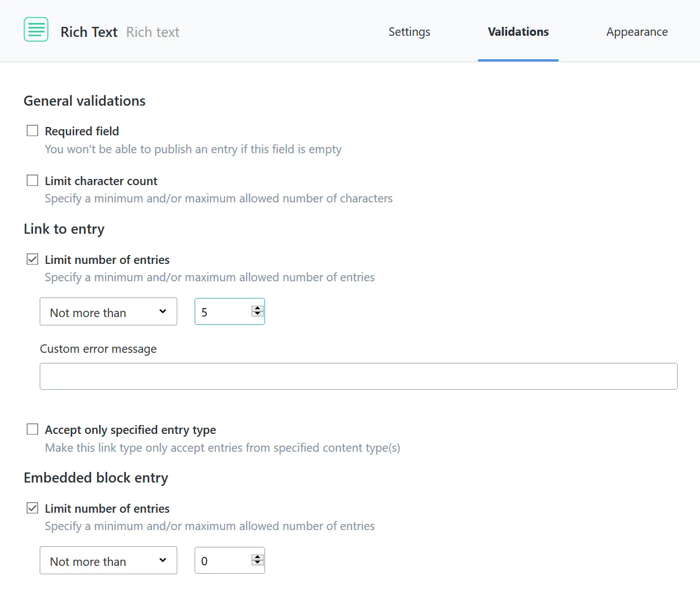Switch to the Appearance tab

[x=637, y=32]
